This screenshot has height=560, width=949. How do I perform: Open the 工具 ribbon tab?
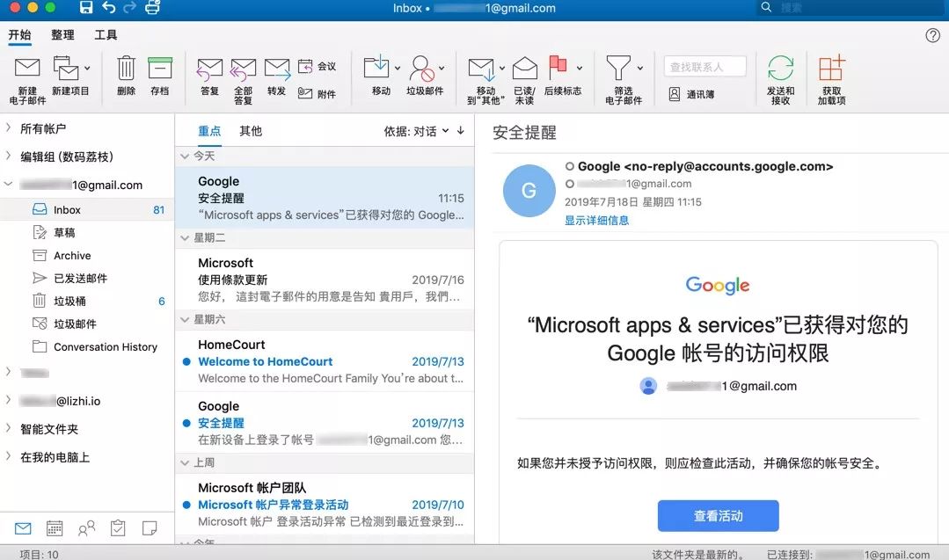(106, 34)
